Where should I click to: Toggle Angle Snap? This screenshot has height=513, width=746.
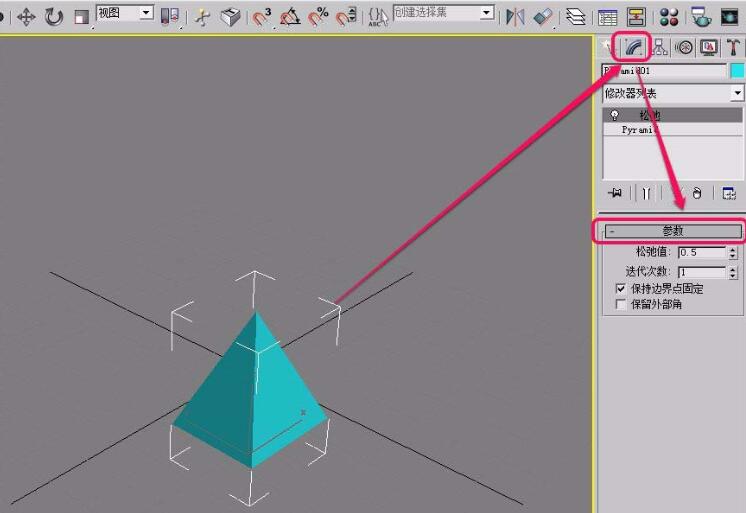click(290, 18)
